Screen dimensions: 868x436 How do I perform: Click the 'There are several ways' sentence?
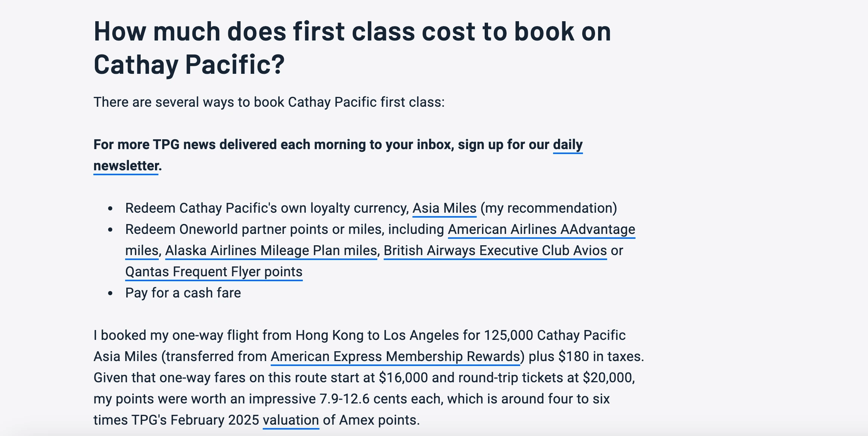point(269,102)
